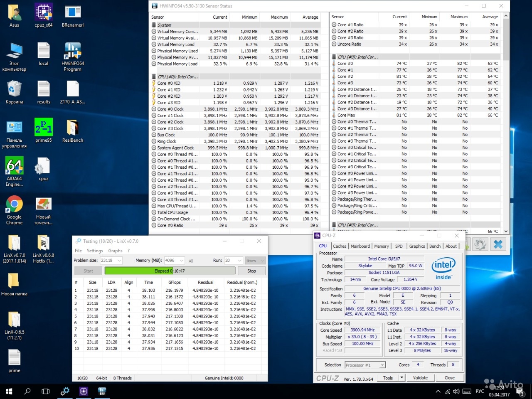Open the Processor #1 selection dropdown
This screenshot has height=399, width=532.
point(365,365)
